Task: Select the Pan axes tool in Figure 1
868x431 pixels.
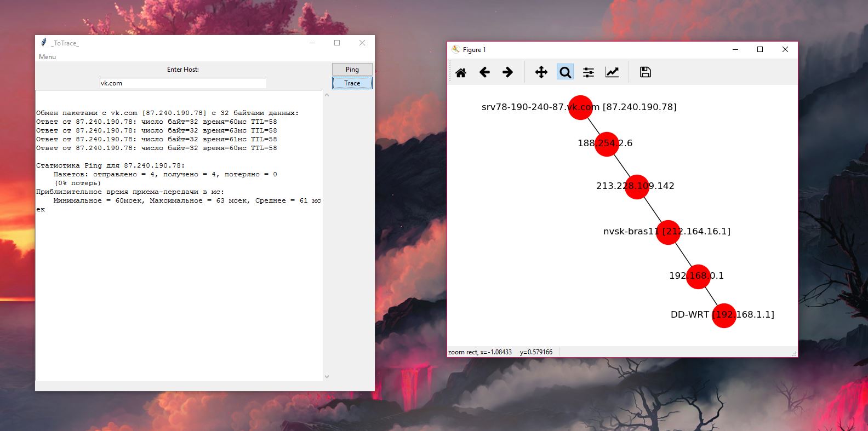Action: 541,72
